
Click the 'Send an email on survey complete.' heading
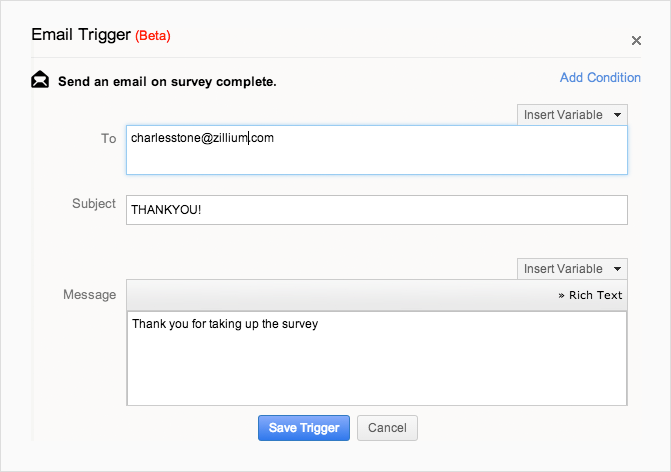tap(167, 81)
